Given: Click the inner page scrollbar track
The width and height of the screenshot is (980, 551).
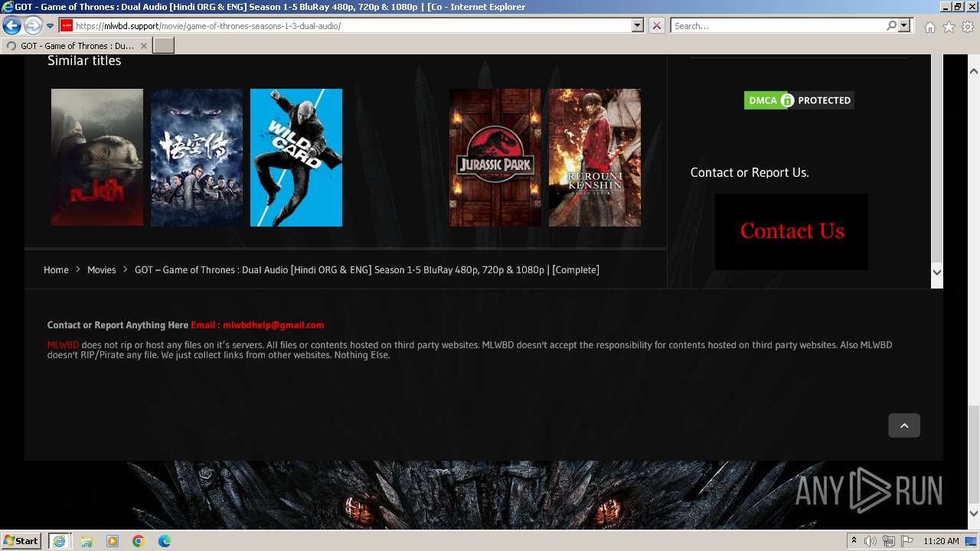Looking at the screenshot, I should pyautogui.click(x=936, y=159).
